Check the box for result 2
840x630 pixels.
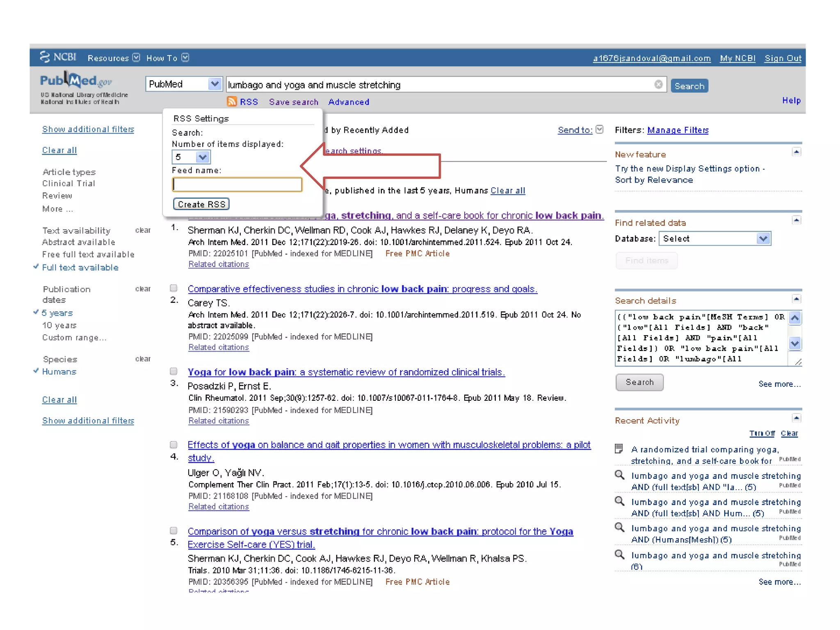click(x=174, y=288)
